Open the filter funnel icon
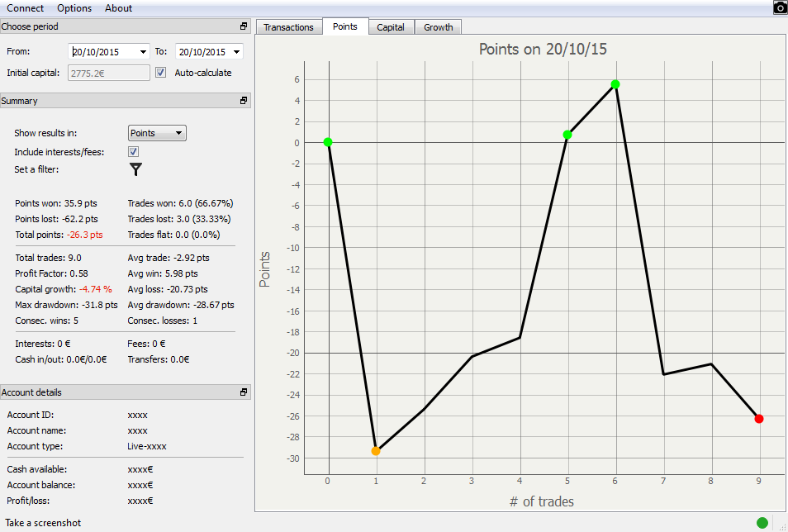This screenshot has height=532, width=788. pyautogui.click(x=135, y=169)
